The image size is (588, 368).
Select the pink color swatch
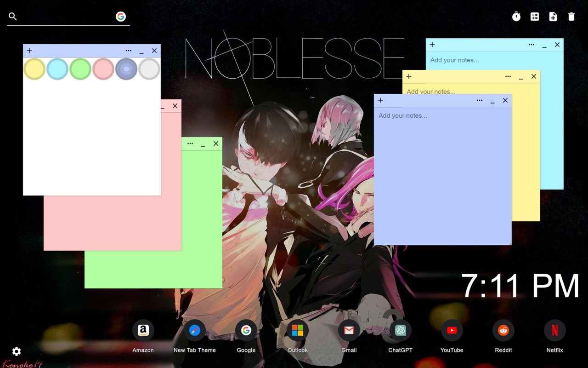click(x=103, y=69)
